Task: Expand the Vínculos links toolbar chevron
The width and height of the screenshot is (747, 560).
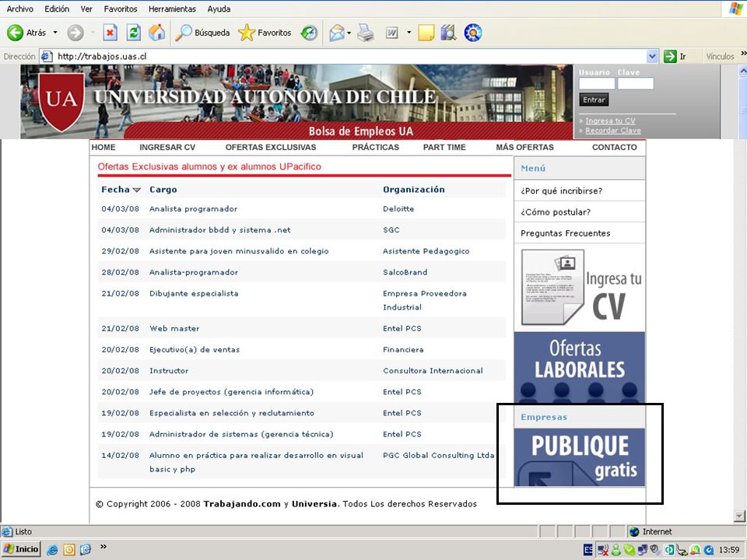Action: (x=743, y=54)
